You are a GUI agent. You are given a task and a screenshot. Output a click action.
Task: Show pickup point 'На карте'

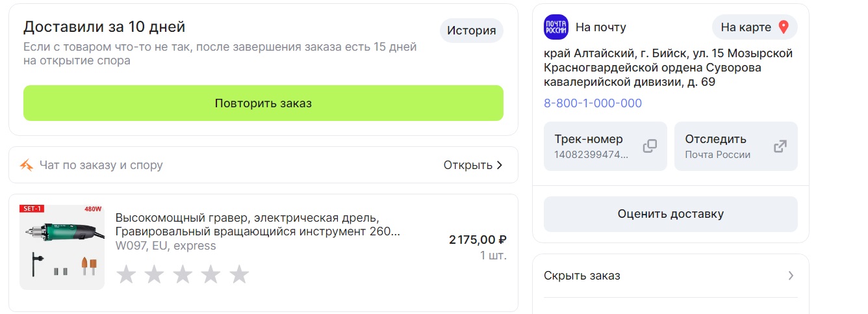[754, 27]
